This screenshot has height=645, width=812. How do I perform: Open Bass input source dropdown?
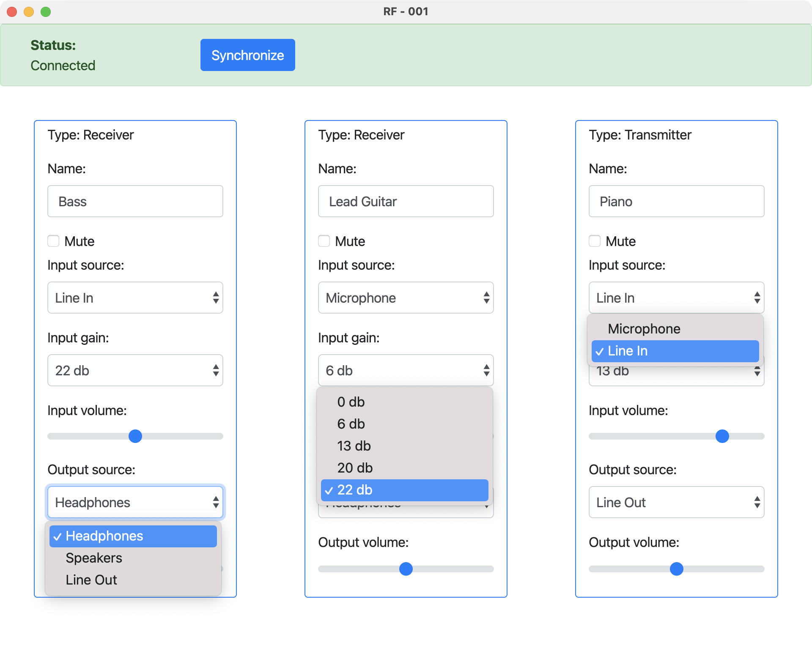pos(135,298)
